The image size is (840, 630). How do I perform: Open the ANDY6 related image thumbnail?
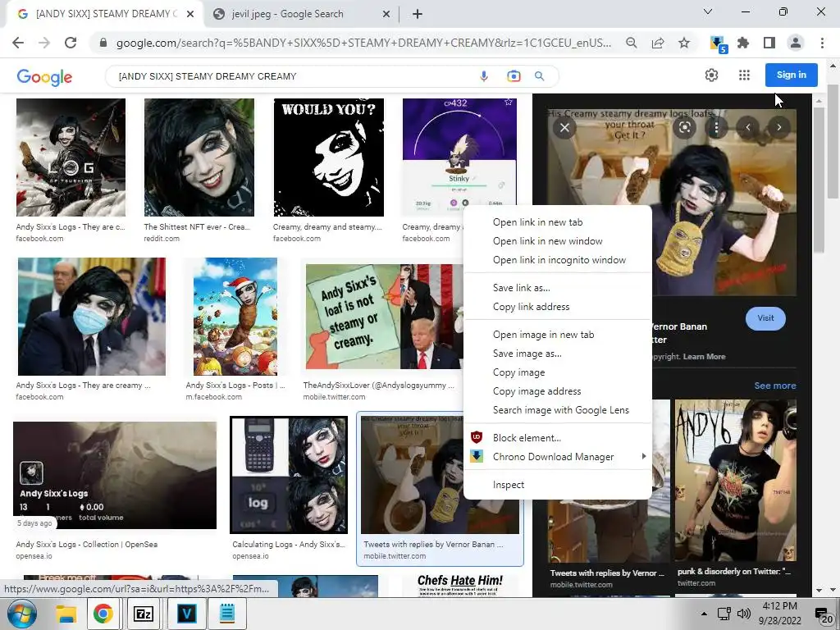tap(736, 480)
